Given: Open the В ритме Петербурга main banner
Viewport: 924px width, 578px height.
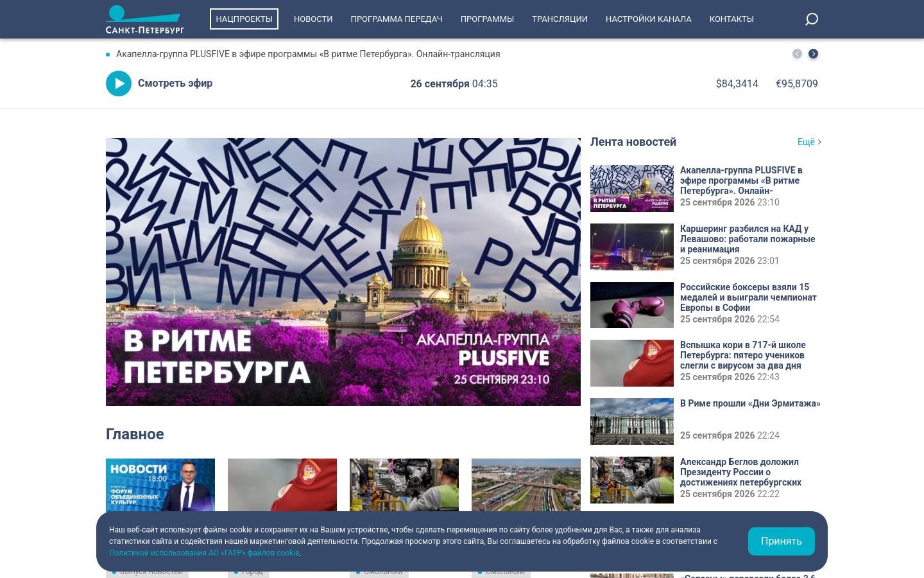Looking at the screenshot, I should 343,272.
